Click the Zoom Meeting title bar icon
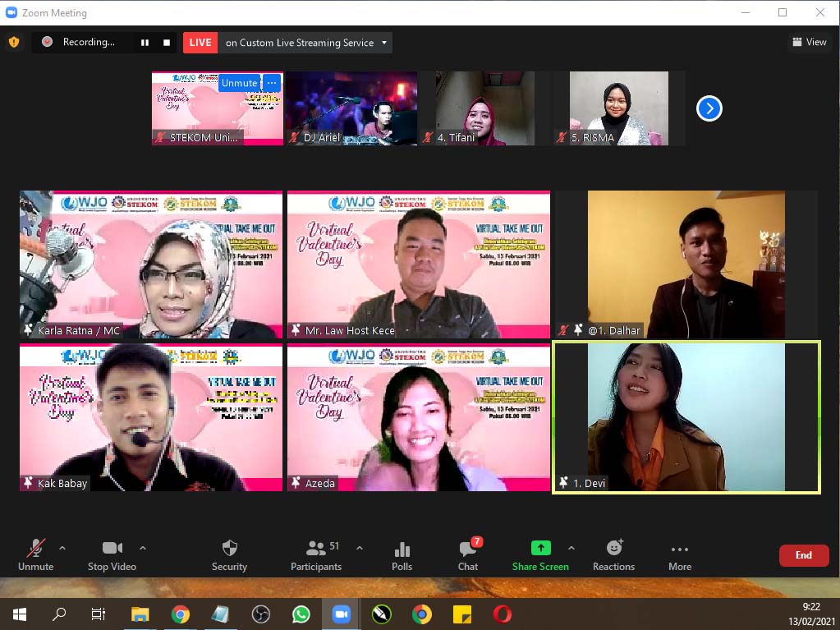This screenshot has width=840, height=630. click(11, 12)
